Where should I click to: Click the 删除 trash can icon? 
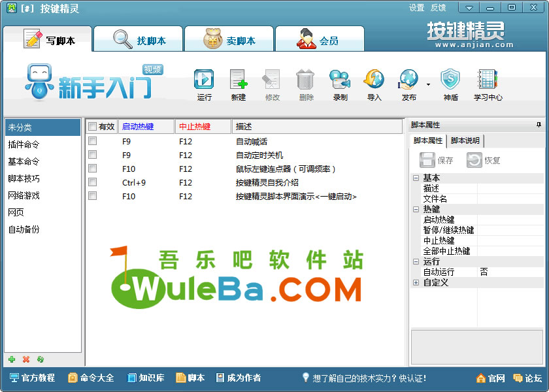point(306,85)
